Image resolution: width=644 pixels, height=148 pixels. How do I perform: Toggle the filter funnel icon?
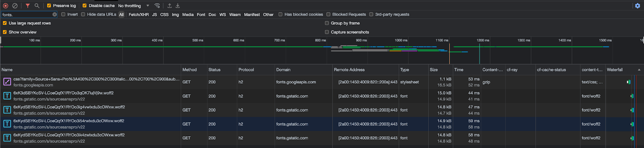point(27,6)
